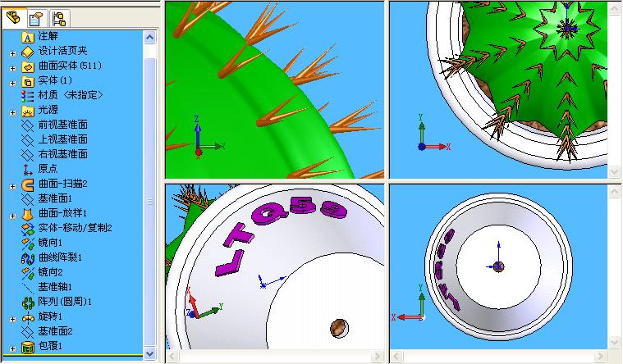This screenshot has width=623, height=364.
Task: Expand the 曲面-扫描2 tree node
Action: (x=12, y=186)
